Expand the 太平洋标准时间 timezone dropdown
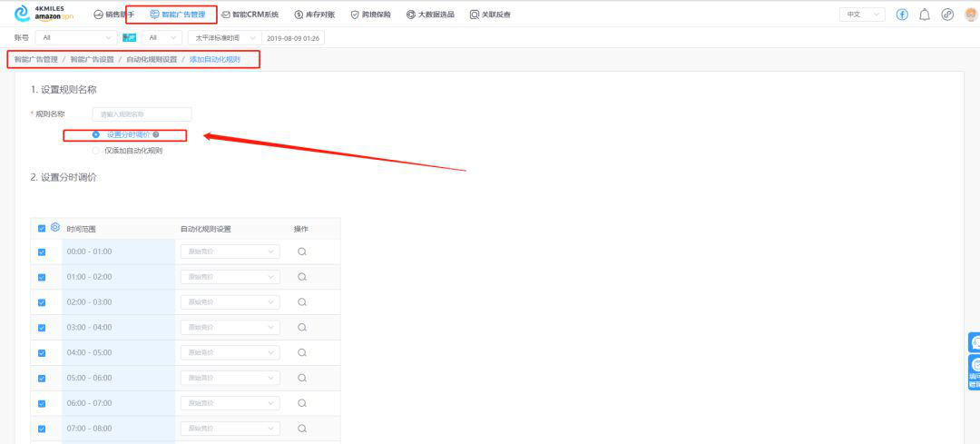Image resolution: width=980 pixels, height=444 pixels. 222,38
